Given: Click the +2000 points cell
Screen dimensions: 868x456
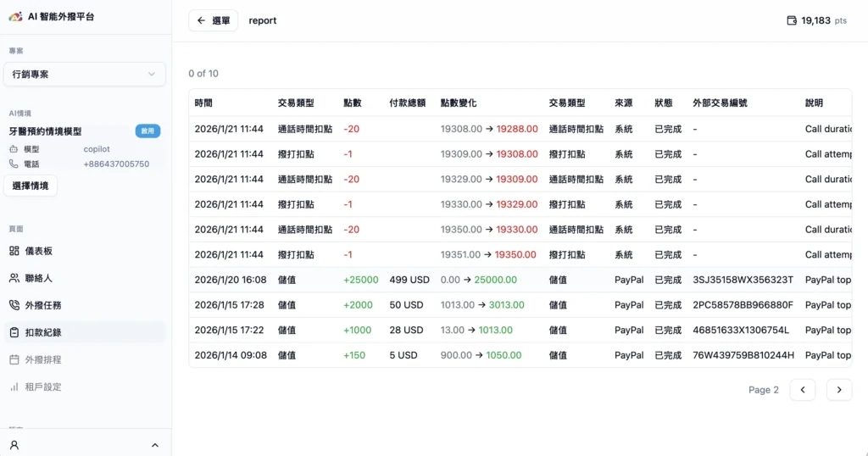Looking at the screenshot, I should pos(359,305).
